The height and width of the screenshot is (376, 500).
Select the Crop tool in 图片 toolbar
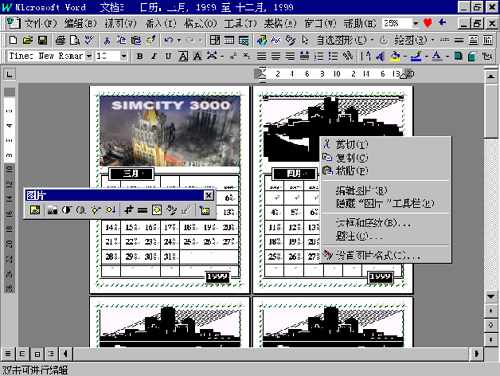(129, 210)
